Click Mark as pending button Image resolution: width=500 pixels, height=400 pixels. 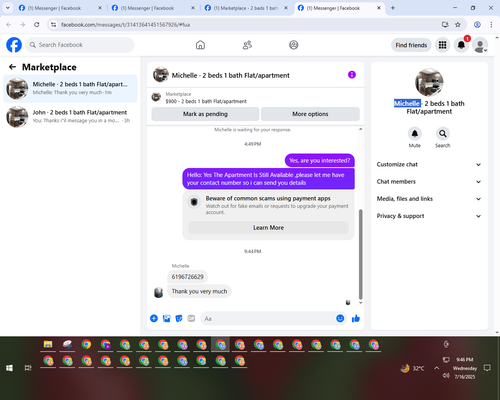[x=205, y=114]
